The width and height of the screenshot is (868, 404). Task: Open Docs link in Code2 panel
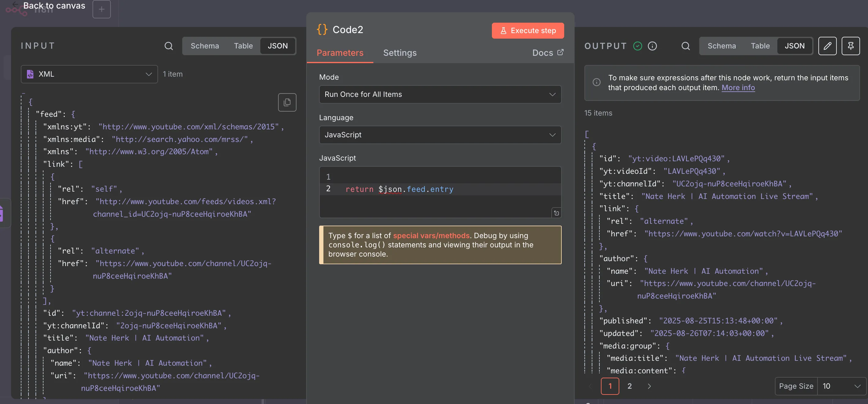pyautogui.click(x=548, y=53)
